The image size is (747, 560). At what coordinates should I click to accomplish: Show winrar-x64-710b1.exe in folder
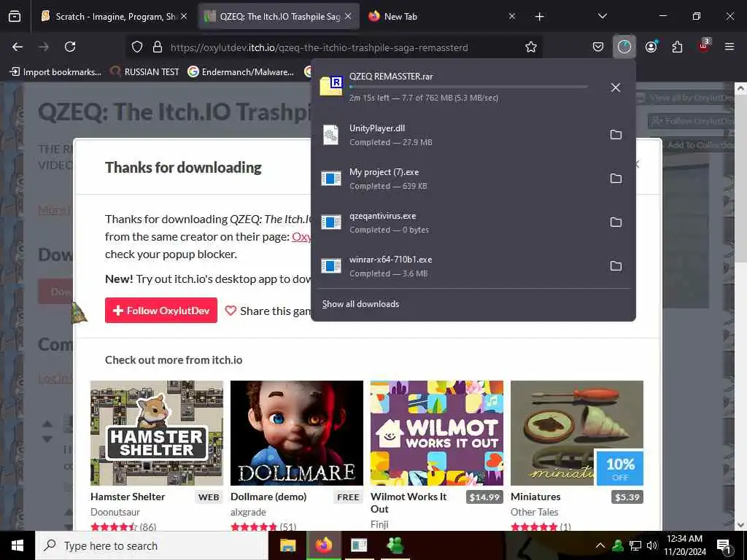coord(616,266)
